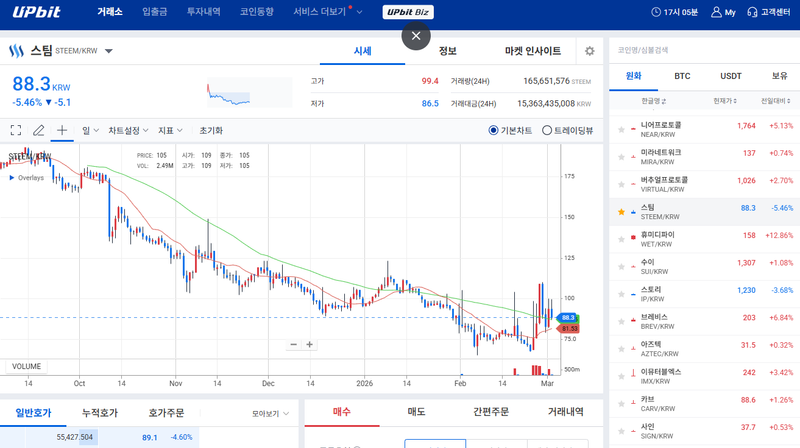Toggle favorite star for 니어프로토콜
This screenshot has width=800, height=448.
621,126
